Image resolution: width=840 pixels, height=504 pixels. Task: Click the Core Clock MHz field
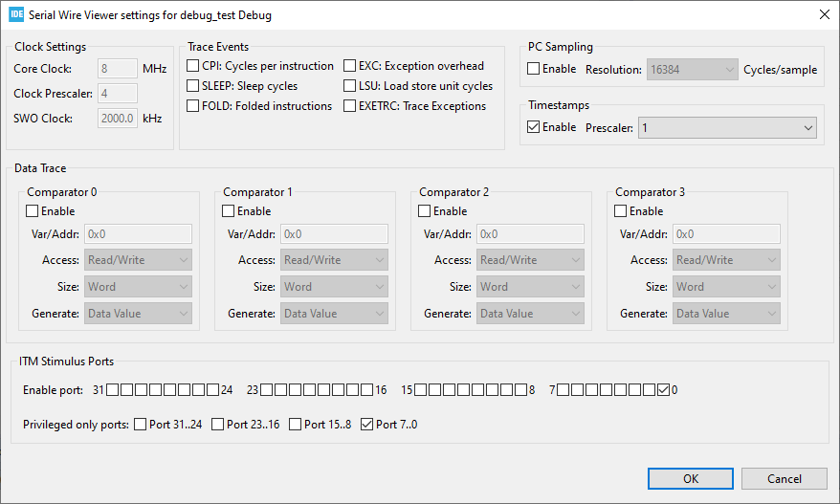118,69
